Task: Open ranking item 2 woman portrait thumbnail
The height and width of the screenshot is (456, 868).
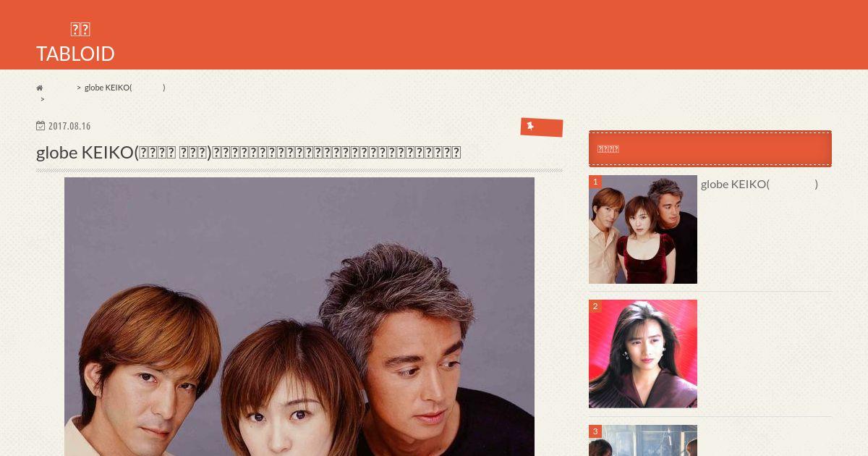Action: (643, 354)
